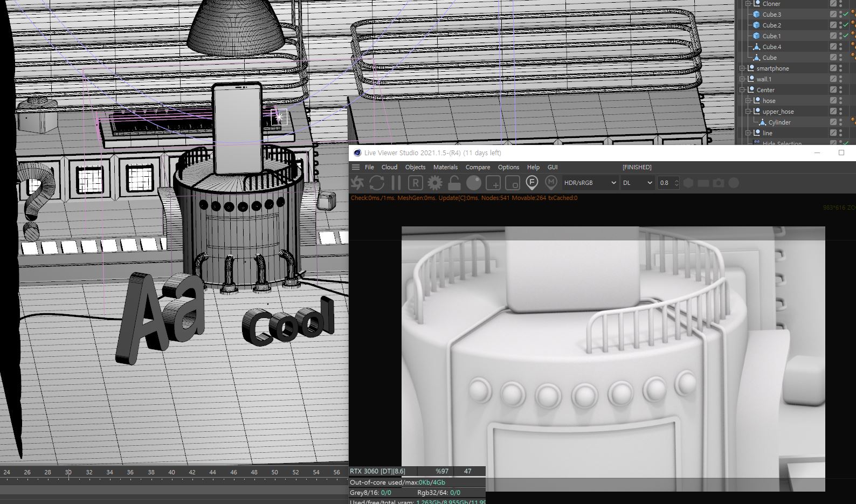Image resolution: width=856 pixels, height=504 pixels.
Task: Click the grayed camera icon in Live Viewer toolbar
Action: tap(719, 183)
